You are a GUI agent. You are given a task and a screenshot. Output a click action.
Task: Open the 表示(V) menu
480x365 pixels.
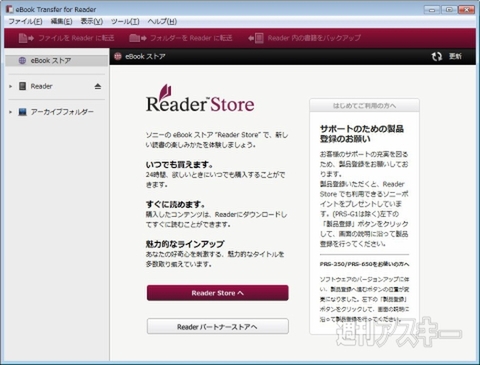92,22
